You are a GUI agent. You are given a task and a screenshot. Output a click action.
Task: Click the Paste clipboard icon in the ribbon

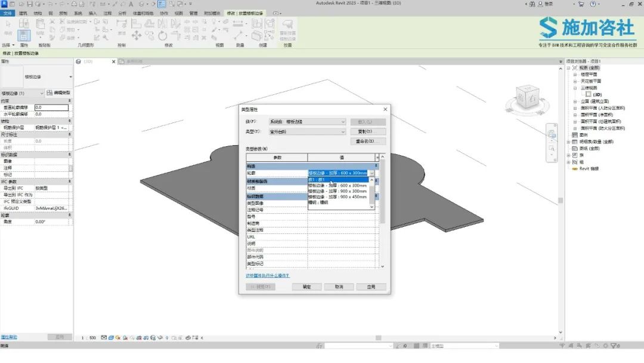click(x=40, y=24)
